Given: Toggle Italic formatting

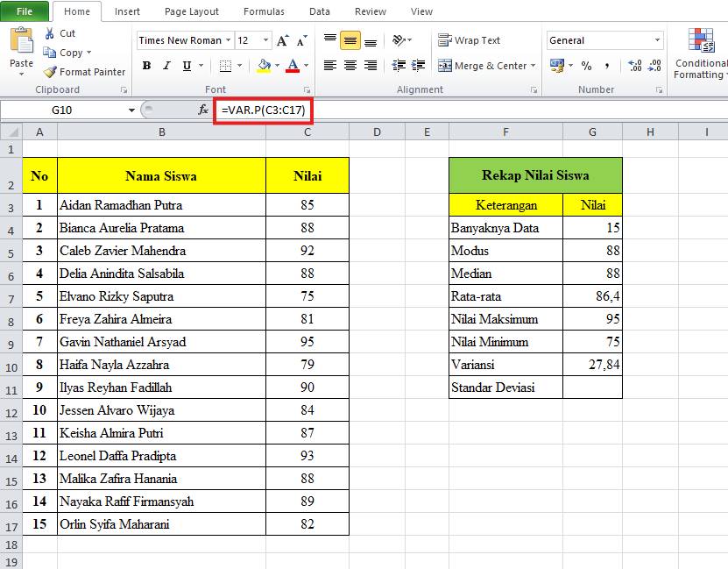Looking at the screenshot, I should 166,66.
